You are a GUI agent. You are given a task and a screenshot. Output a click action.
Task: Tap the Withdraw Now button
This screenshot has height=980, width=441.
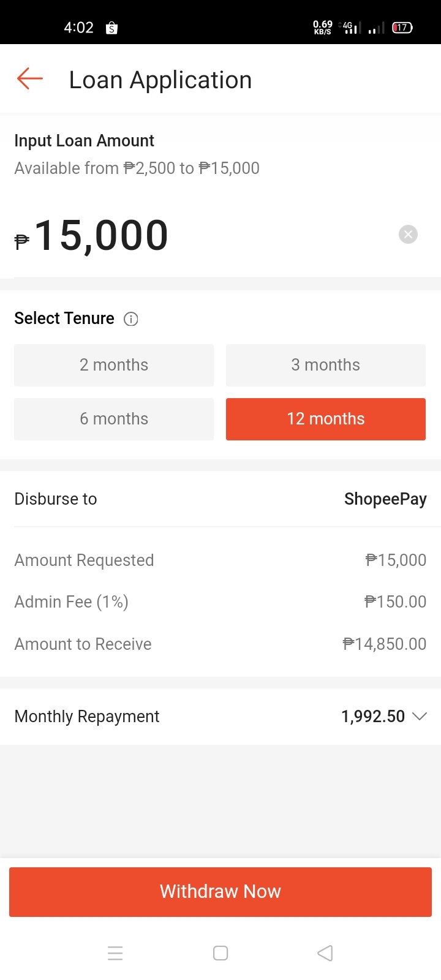221,892
